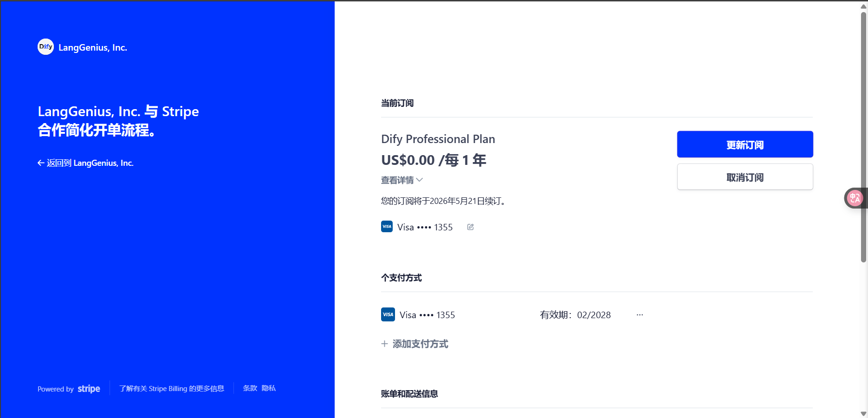Open the 条款 terms link
The width and height of the screenshot is (868, 418).
[x=250, y=388]
